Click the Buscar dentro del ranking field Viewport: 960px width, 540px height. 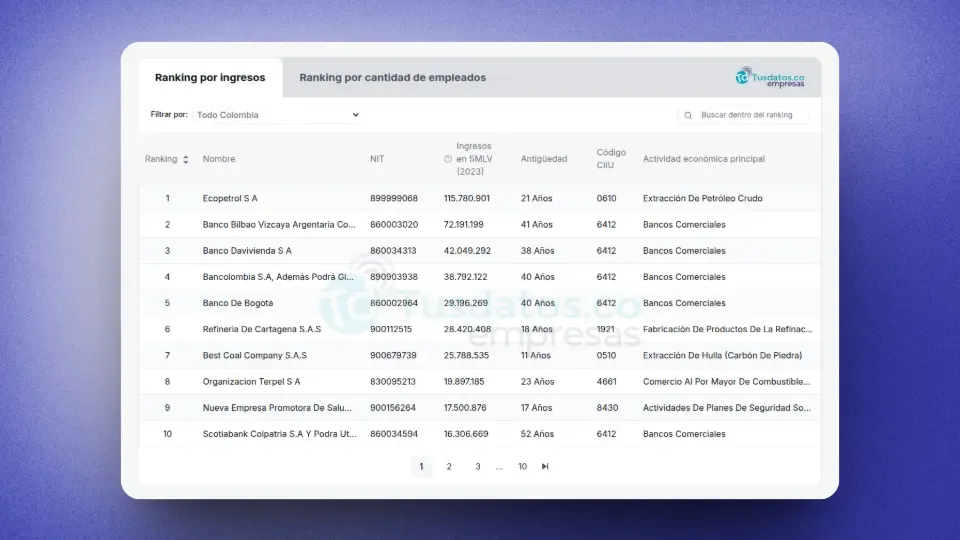(750, 115)
